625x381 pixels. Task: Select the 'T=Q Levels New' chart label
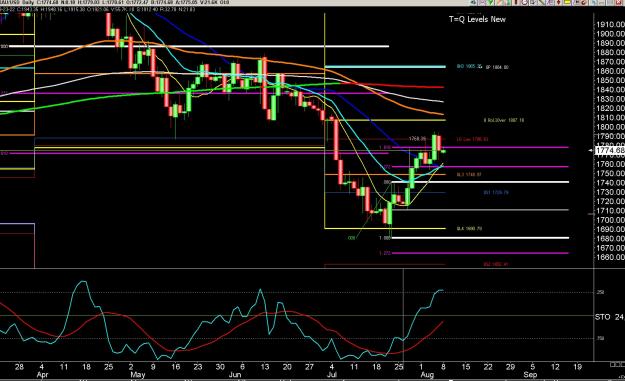[477, 19]
